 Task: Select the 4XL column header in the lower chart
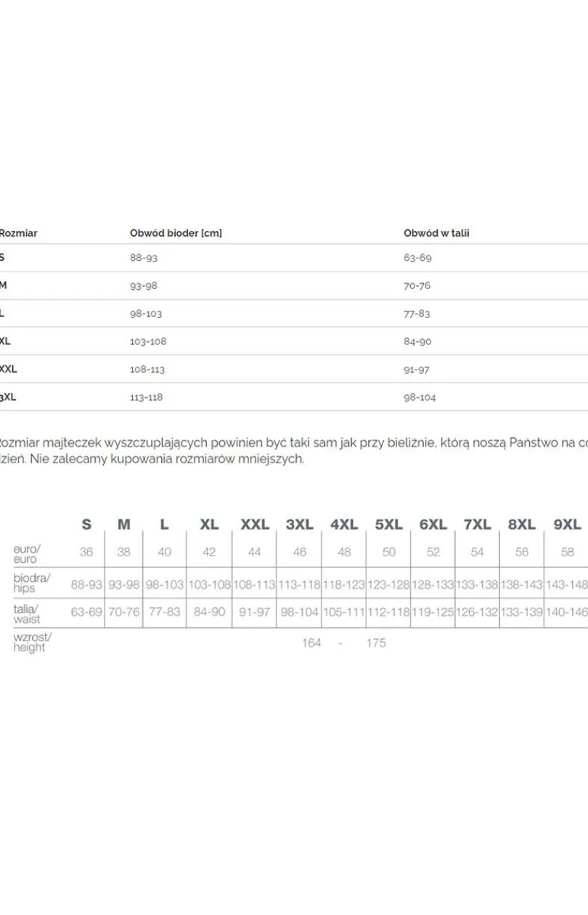tap(344, 524)
